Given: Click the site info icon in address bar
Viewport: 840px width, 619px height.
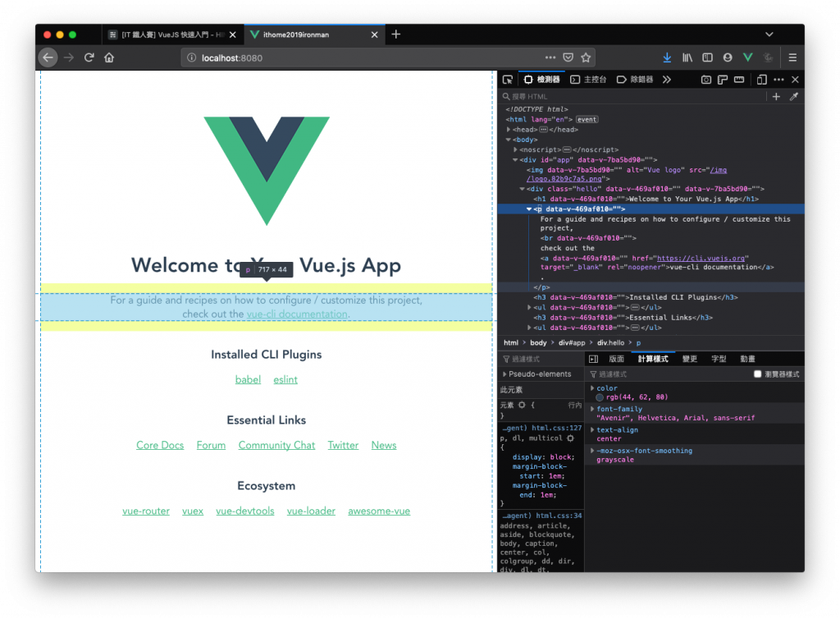Looking at the screenshot, I should click(x=191, y=58).
